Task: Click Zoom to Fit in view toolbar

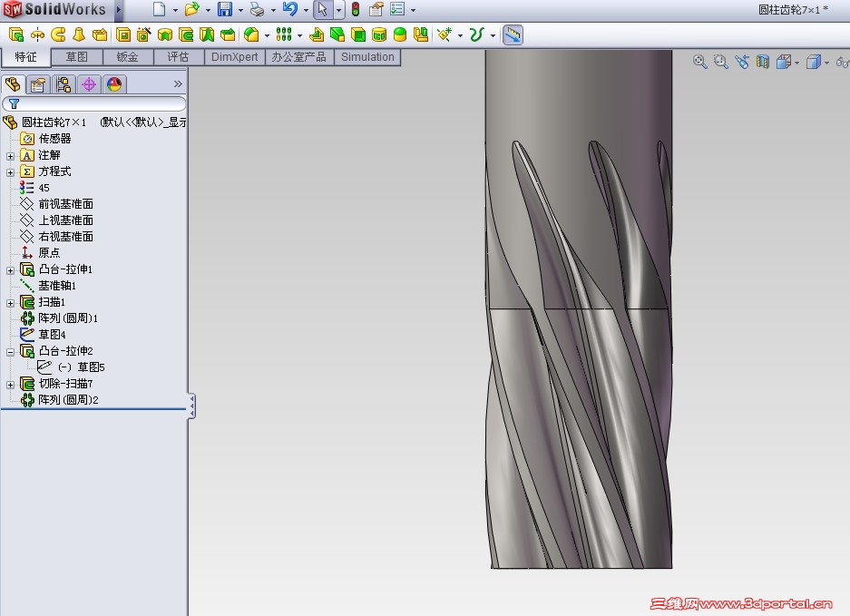Action: [699, 62]
